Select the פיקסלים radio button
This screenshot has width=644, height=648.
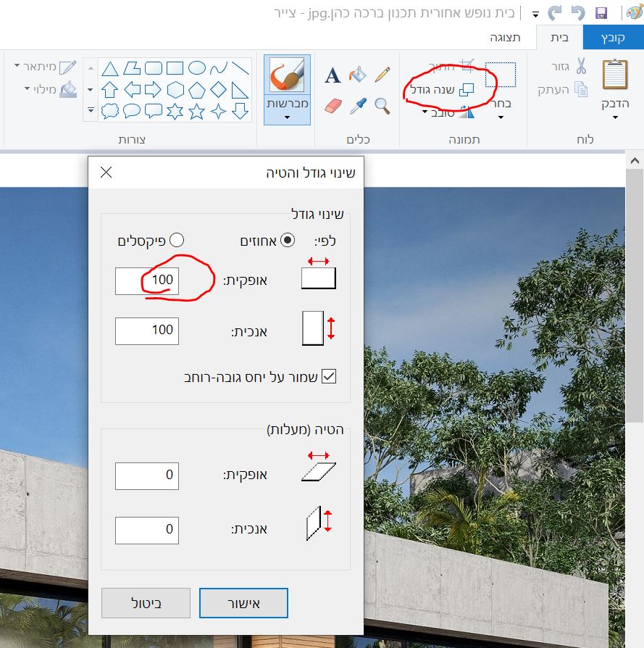[x=177, y=240]
